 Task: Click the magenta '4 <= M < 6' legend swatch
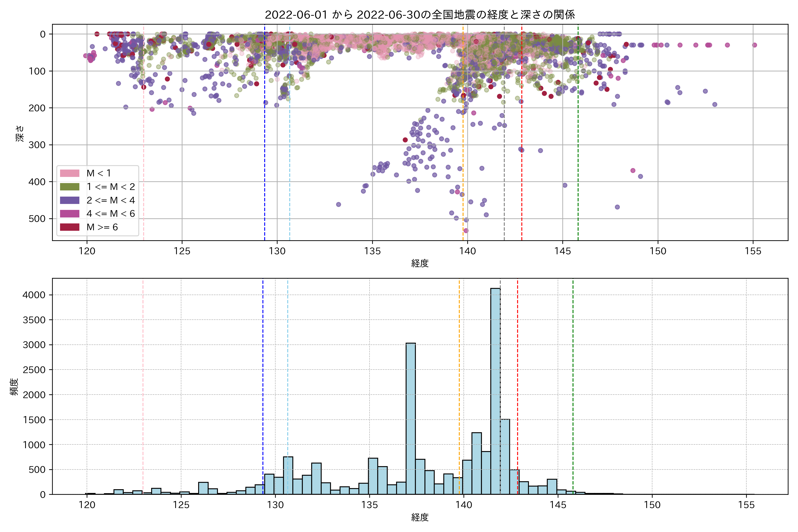pyautogui.click(x=70, y=214)
